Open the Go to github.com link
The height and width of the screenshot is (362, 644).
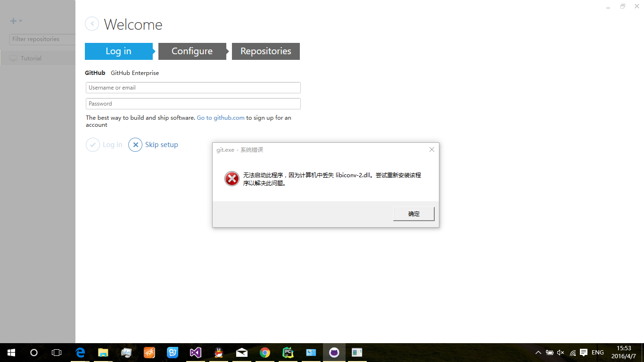coord(221,118)
